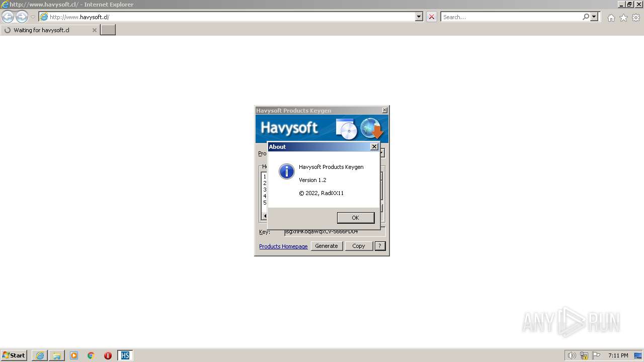Image resolution: width=644 pixels, height=362 pixels.
Task: Click the blue information icon in About
Action: pos(286,171)
